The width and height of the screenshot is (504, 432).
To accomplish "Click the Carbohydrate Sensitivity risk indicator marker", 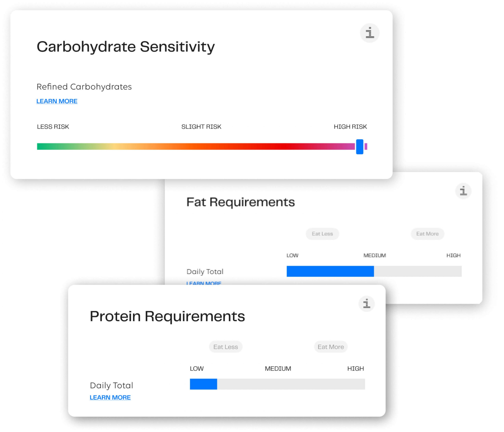I will [360, 147].
